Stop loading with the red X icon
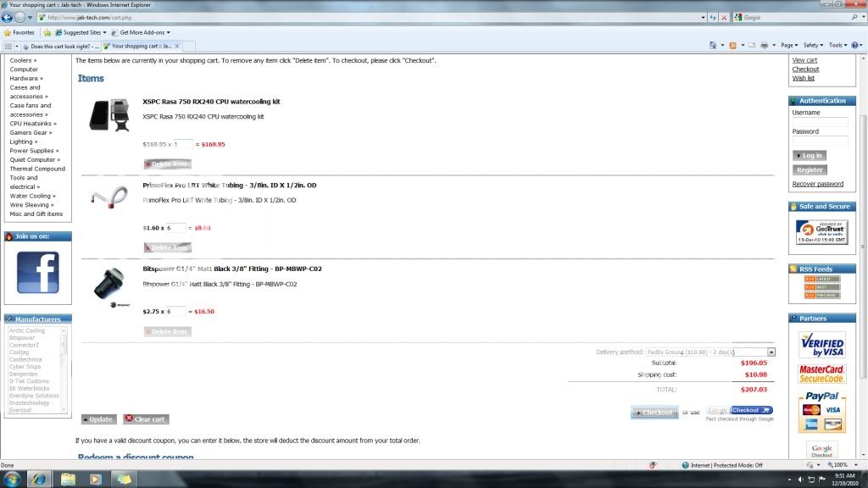The width and height of the screenshot is (868, 488). point(724,18)
